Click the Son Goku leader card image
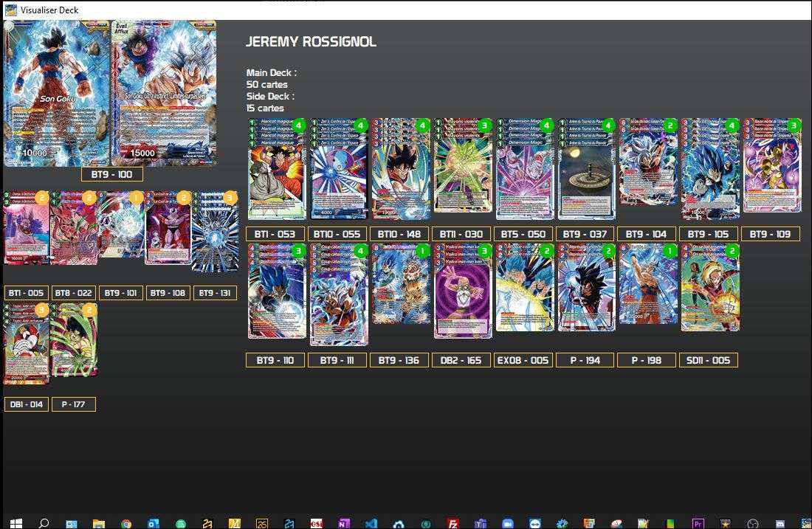The height and width of the screenshot is (529, 812). [54, 94]
